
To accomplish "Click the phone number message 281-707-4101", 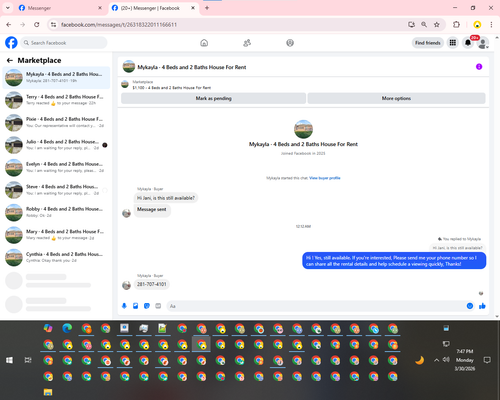I will [152, 284].
